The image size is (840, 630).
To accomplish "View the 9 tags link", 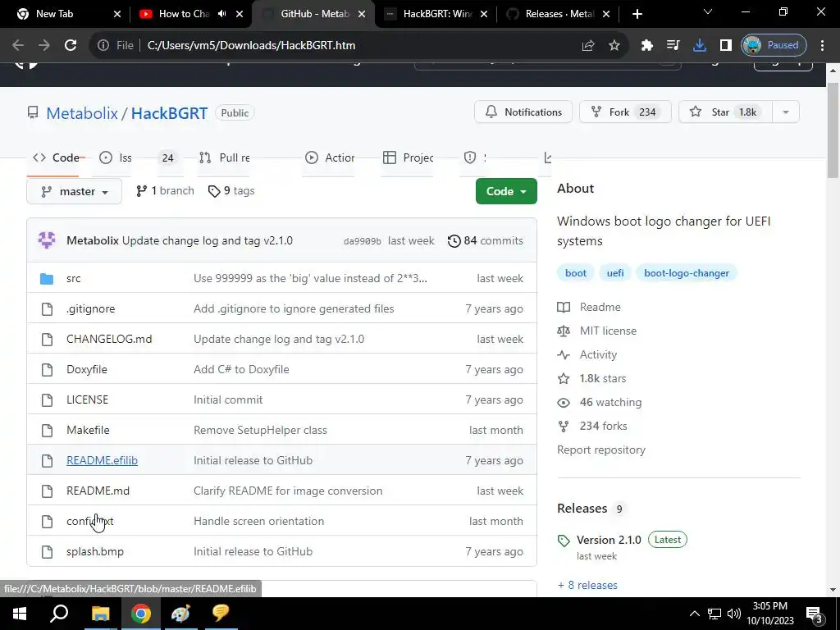I will click(x=231, y=190).
